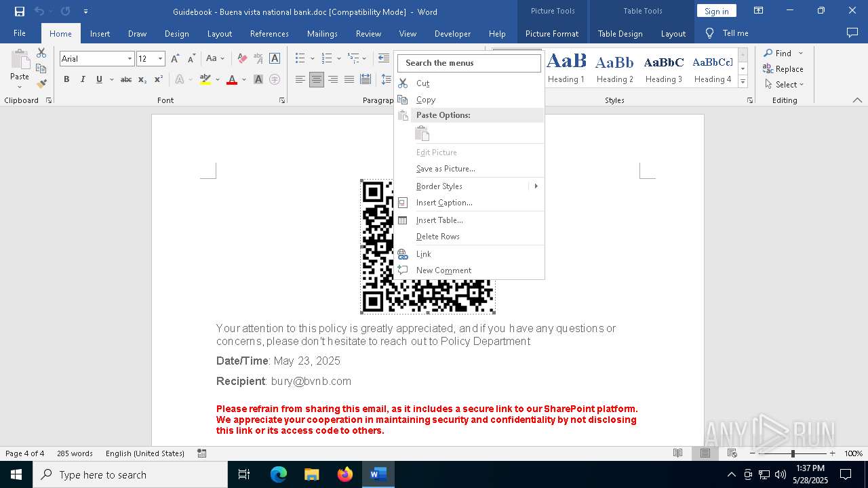868x488 pixels.
Task: Choose Insert Caption in context menu
Action: [x=469, y=203]
